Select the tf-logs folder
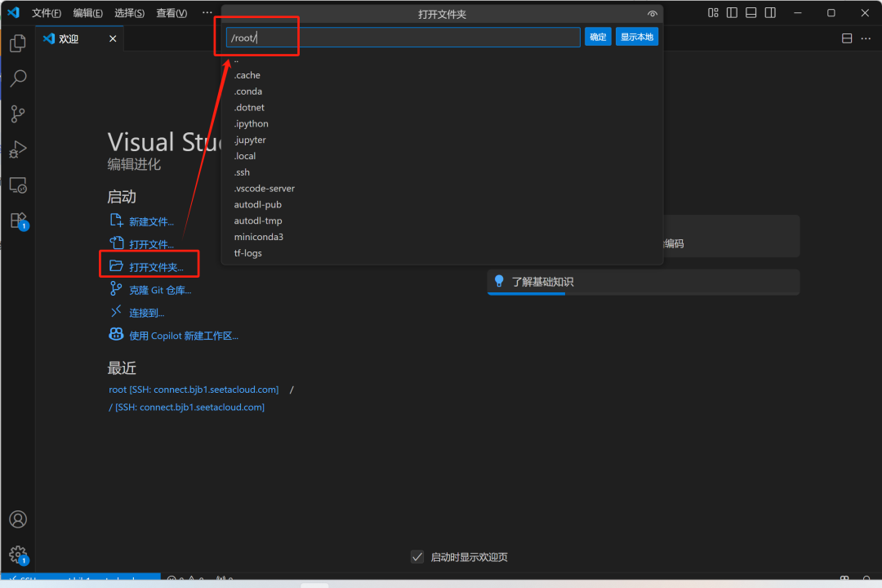This screenshot has width=882, height=588. [442, 253]
